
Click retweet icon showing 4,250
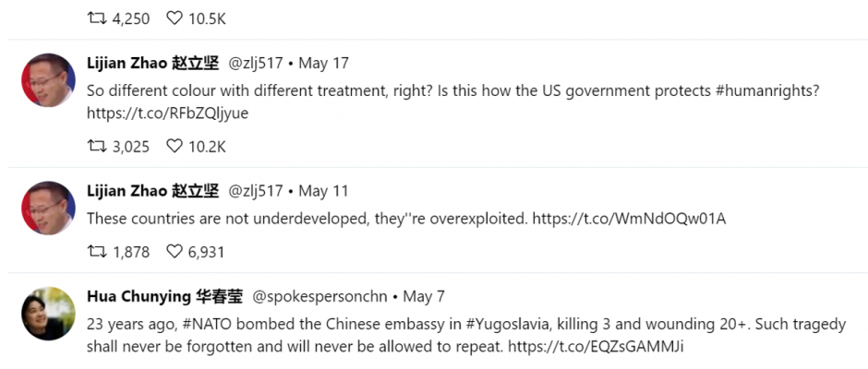pyautogui.click(x=96, y=18)
